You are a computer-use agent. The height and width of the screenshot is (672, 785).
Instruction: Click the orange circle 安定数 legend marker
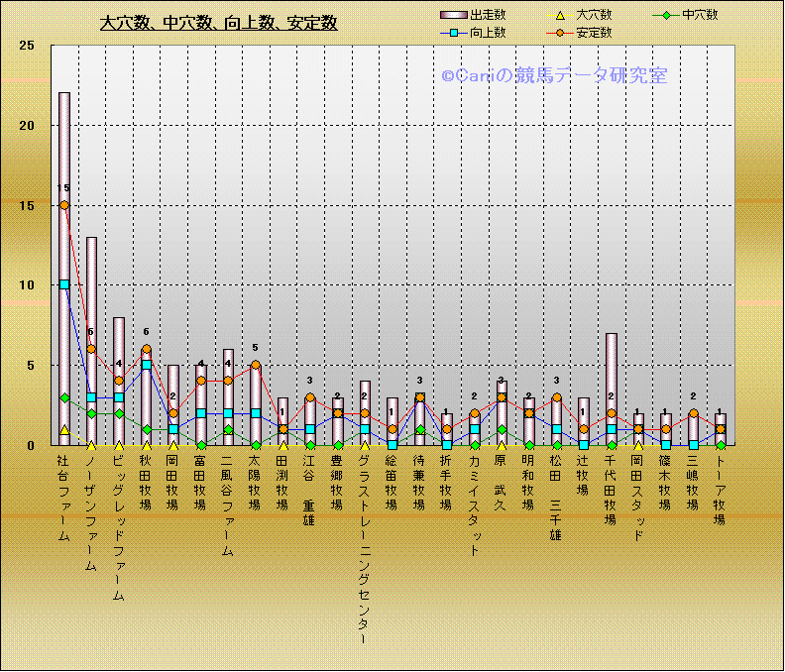tap(556, 33)
